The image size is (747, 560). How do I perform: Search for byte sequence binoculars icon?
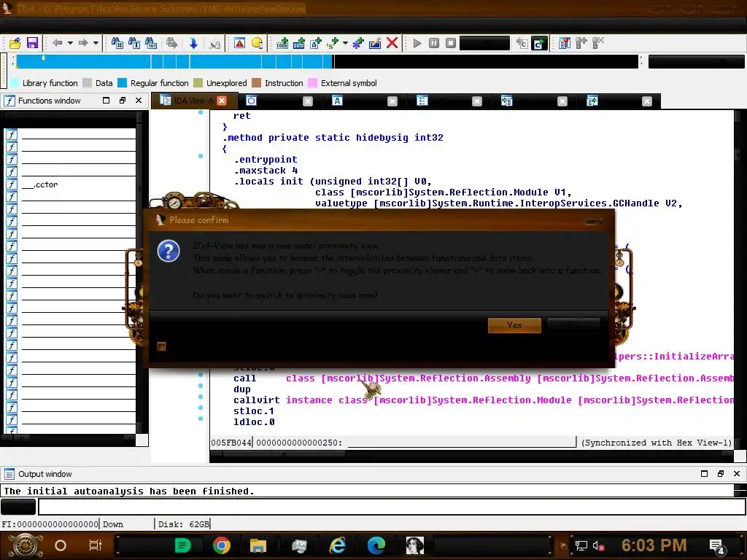point(151,43)
